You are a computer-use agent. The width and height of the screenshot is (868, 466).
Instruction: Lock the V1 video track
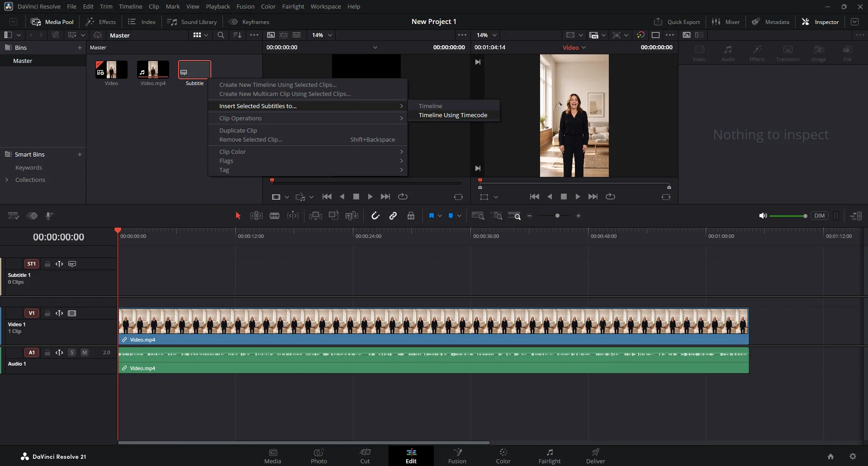(x=47, y=313)
